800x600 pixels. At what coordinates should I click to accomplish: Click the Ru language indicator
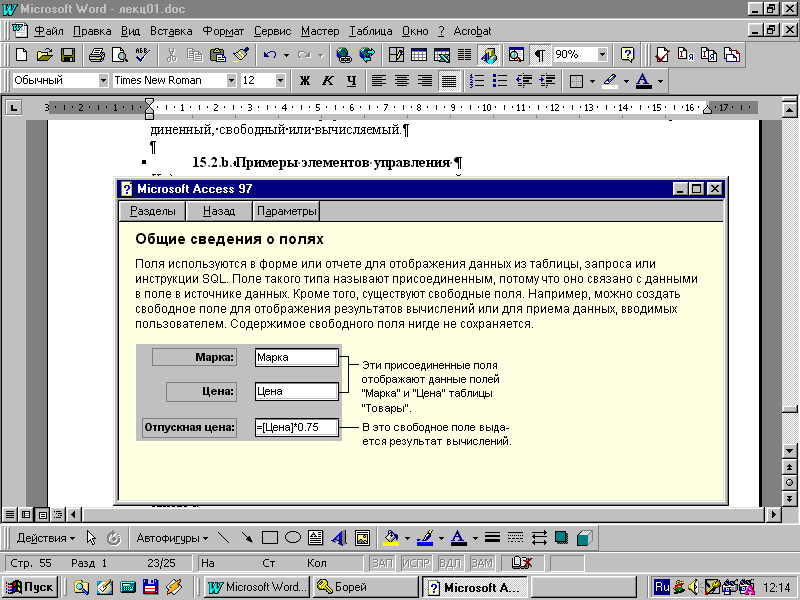click(x=662, y=587)
